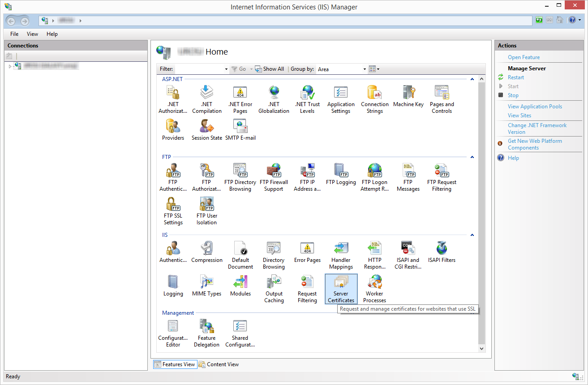The width and height of the screenshot is (588, 385).
Task: Open the Compression feature
Action: coord(206,252)
